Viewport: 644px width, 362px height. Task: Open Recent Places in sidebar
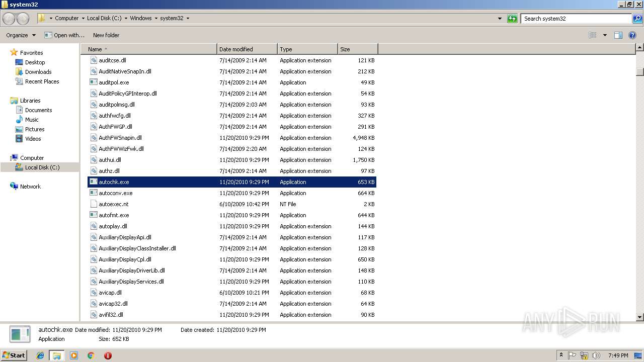(x=42, y=81)
